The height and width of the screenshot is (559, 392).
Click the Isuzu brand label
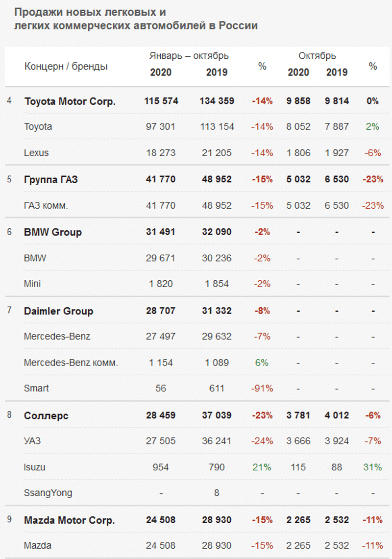[x=35, y=467]
